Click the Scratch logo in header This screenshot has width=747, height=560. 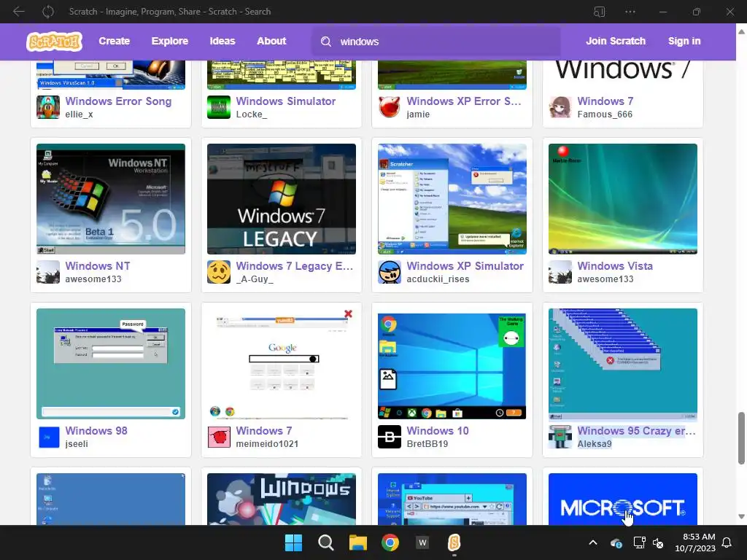[54, 42]
